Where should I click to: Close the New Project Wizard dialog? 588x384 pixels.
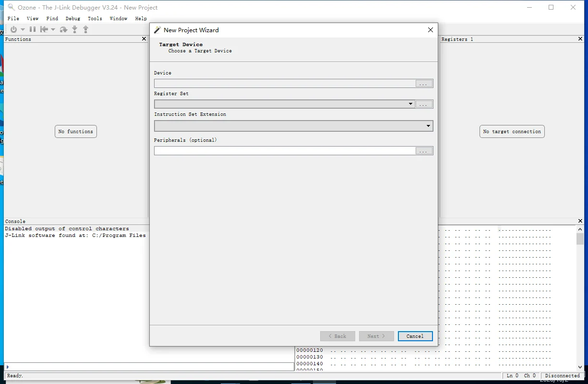click(431, 30)
